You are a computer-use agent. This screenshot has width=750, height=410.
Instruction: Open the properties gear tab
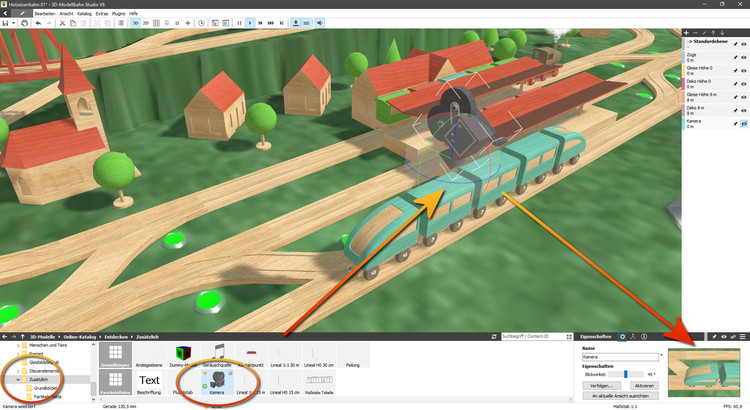[622, 337]
